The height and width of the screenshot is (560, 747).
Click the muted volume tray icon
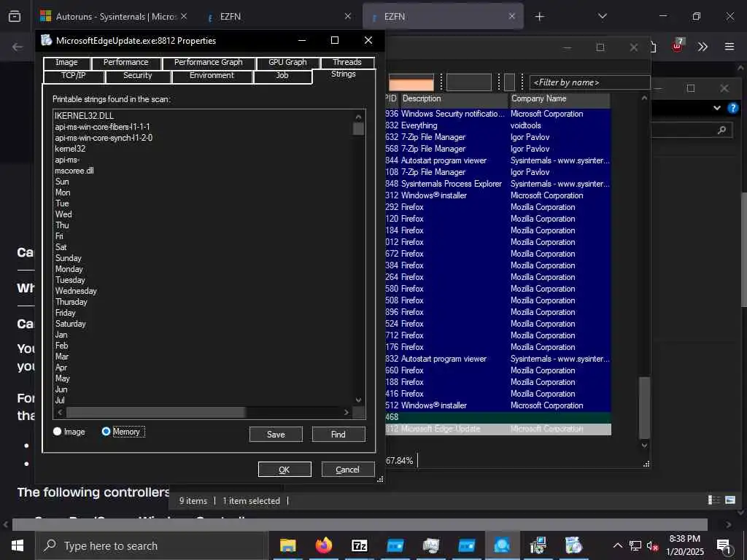(x=652, y=546)
